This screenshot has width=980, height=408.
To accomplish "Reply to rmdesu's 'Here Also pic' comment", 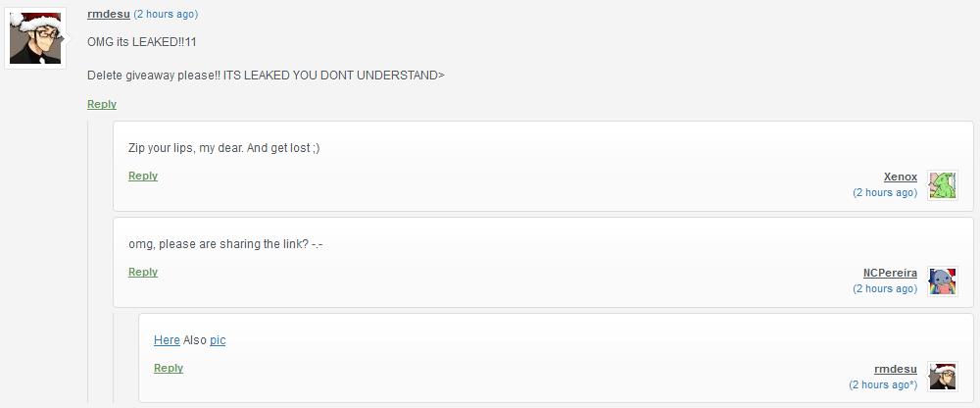I will [169, 368].
